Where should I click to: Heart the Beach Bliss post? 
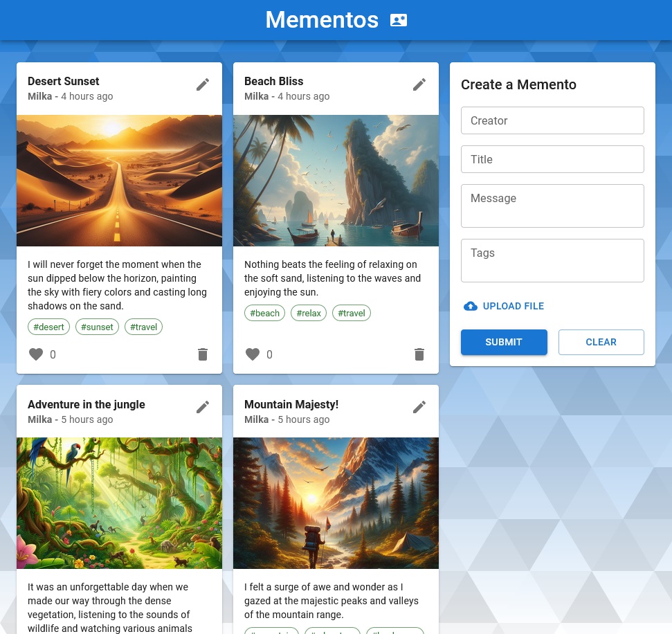point(253,354)
